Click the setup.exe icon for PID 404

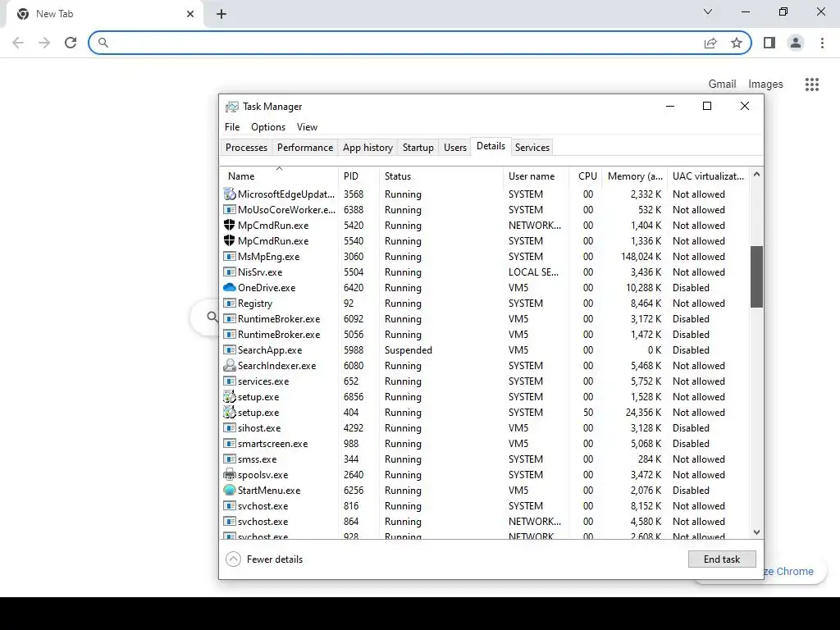pyautogui.click(x=230, y=412)
